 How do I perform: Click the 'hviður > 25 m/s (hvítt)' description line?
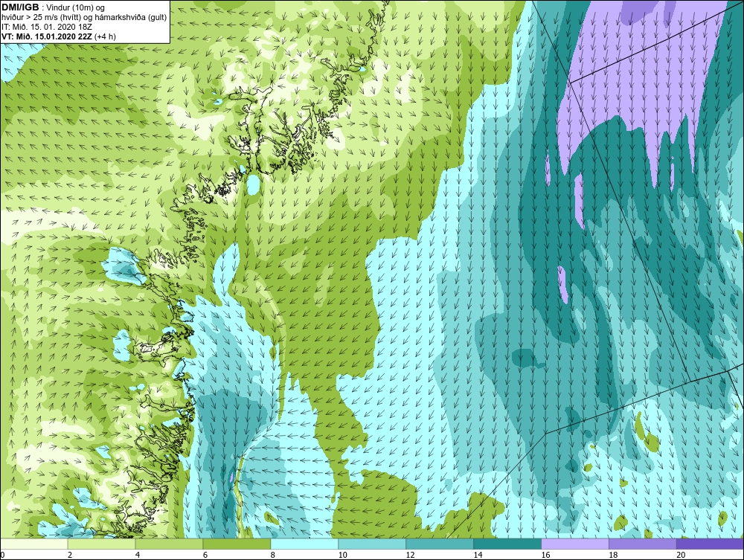84,18
